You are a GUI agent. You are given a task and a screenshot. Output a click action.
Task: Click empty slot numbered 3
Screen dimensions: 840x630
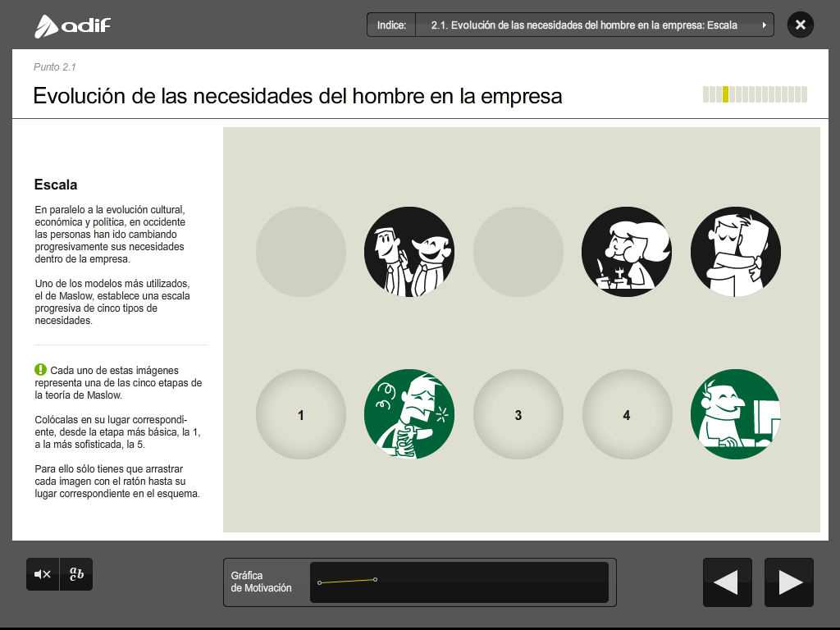click(x=518, y=415)
